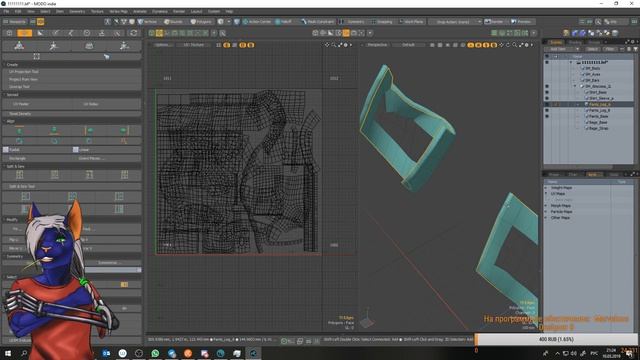Toggle visibility eye of Shirt_Base
The image size is (640, 360).
tap(547, 92)
